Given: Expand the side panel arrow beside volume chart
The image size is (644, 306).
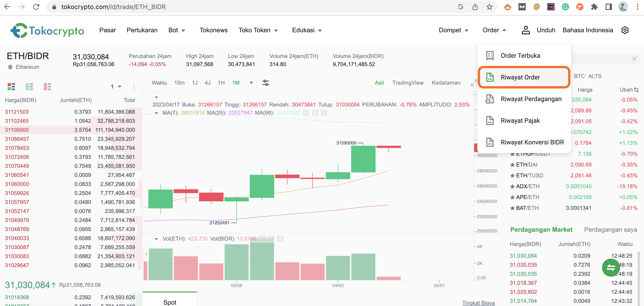Looking at the screenshot, I should [146, 254].
